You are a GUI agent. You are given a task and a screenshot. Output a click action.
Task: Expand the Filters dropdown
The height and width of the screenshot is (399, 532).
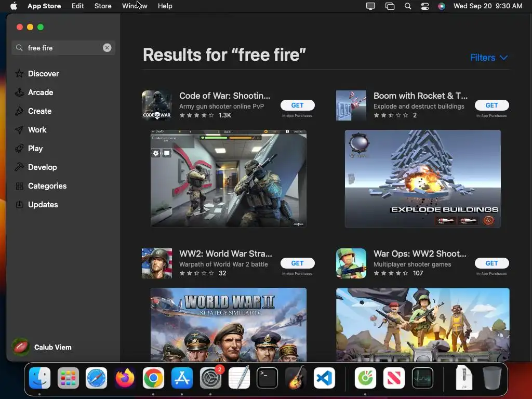[488, 57]
